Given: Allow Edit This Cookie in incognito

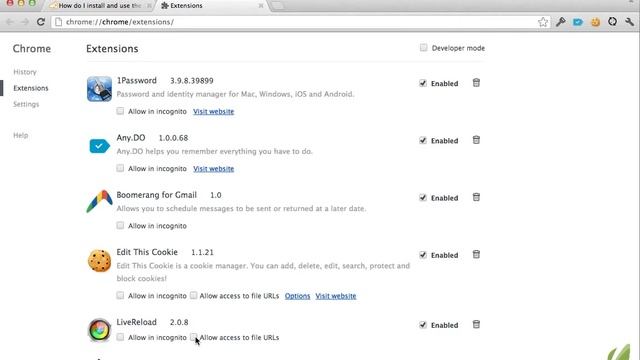Looking at the screenshot, I should click(120, 295).
